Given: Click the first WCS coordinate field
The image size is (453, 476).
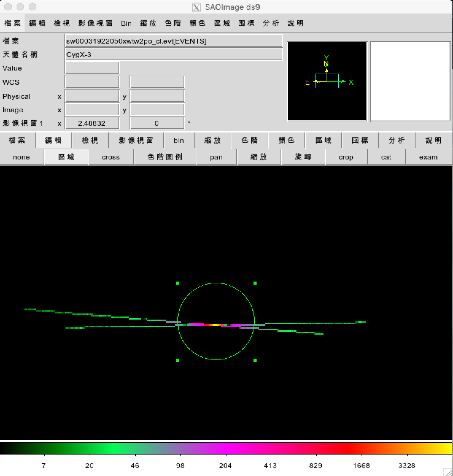Looking at the screenshot, I should pyautogui.click(x=92, y=82).
